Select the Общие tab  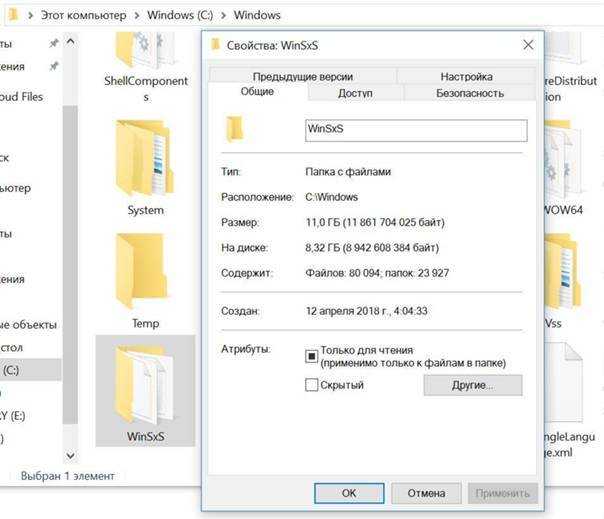tap(257, 92)
